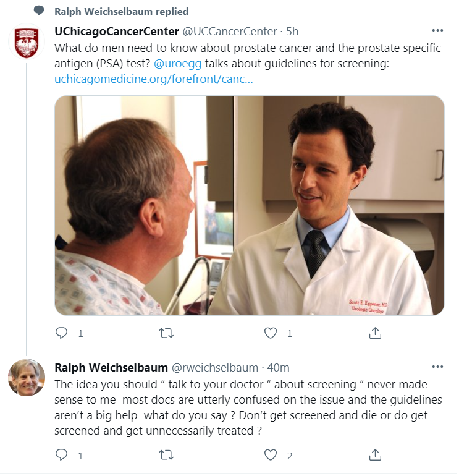Open the 5h timestamp of the tweet

tap(292, 32)
